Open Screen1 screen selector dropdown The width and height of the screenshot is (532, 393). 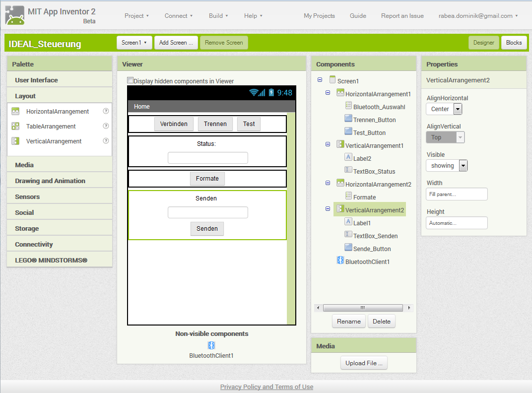coord(134,43)
